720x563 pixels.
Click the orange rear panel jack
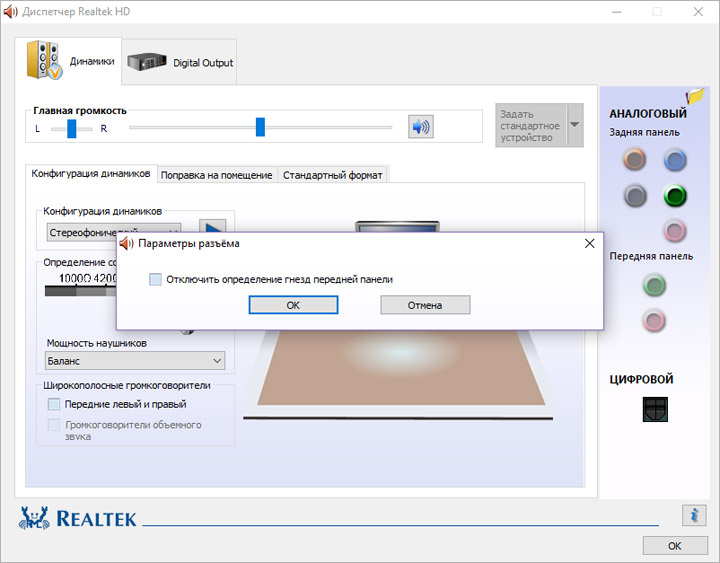(x=635, y=160)
